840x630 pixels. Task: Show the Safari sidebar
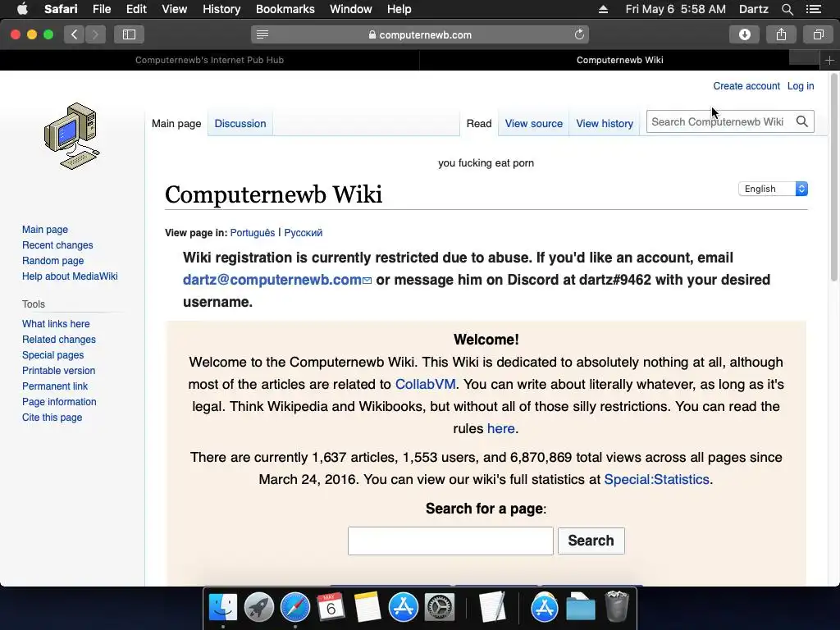[x=129, y=34]
